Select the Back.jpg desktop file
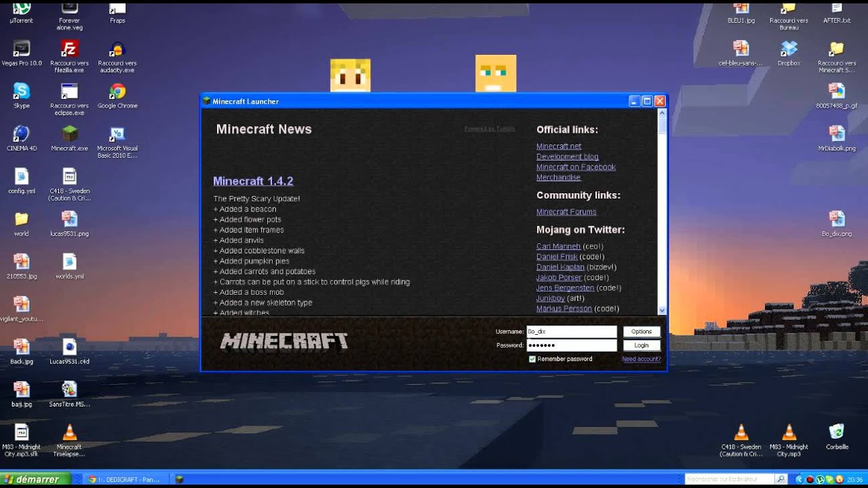 [22, 352]
